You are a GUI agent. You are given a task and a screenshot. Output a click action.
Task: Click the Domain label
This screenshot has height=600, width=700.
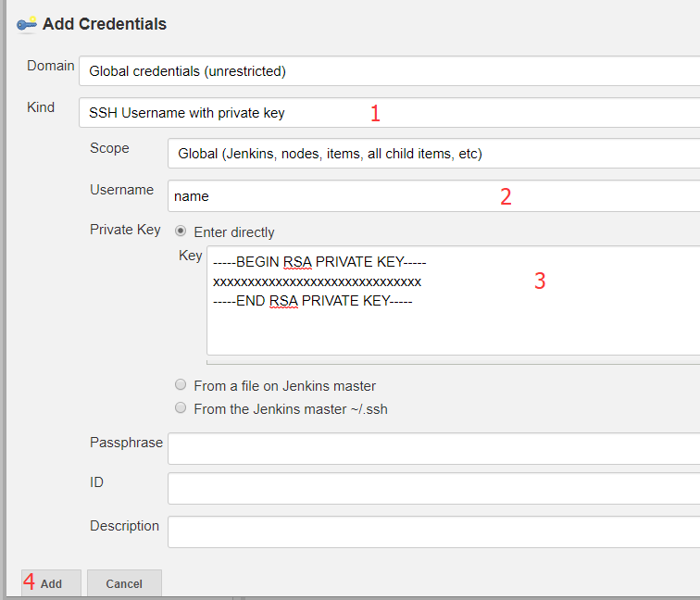coord(50,66)
